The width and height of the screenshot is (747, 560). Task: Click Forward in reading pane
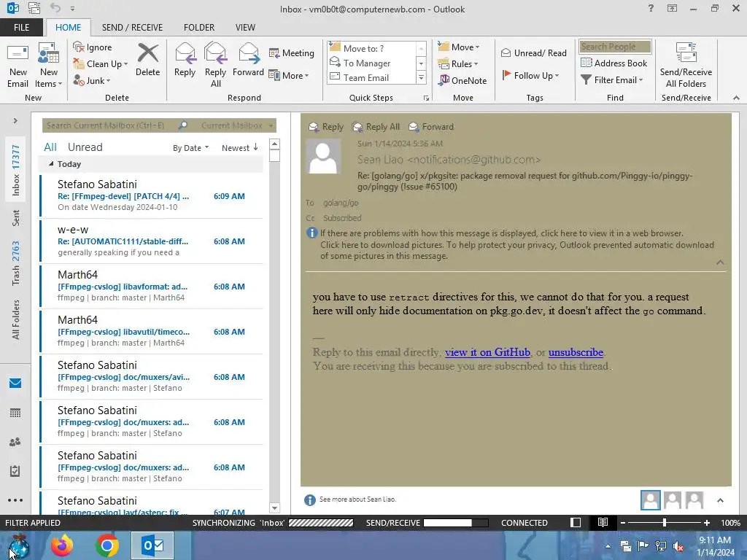point(432,127)
